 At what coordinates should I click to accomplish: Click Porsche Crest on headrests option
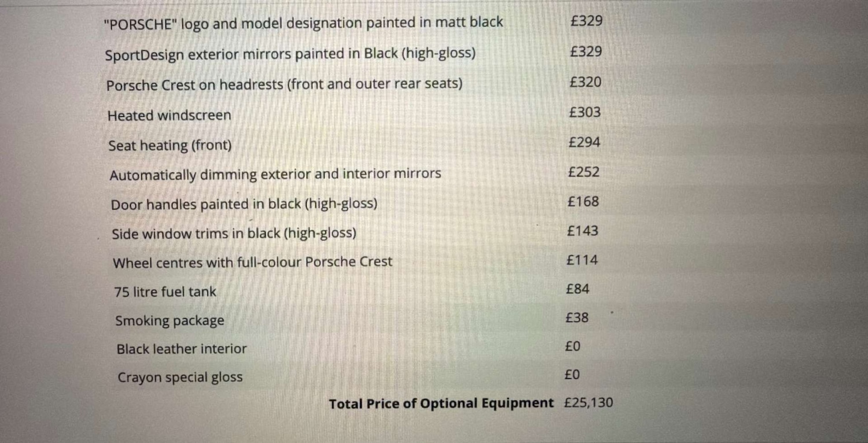[x=284, y=84]
